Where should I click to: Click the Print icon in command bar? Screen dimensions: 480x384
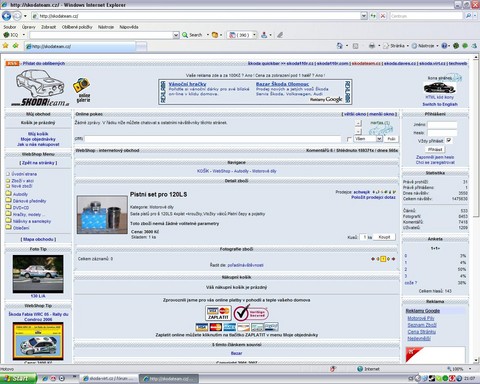tap(372, 46)
